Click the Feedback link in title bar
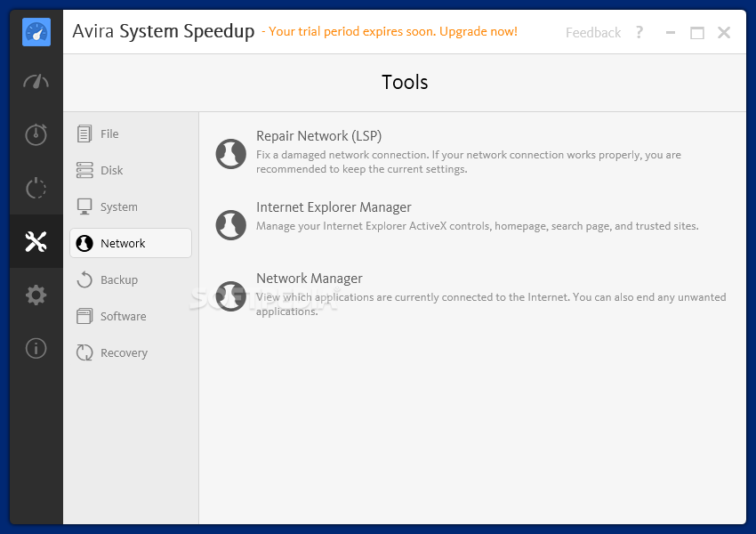This screenshot has width=756, height=534. coord(593,32)
